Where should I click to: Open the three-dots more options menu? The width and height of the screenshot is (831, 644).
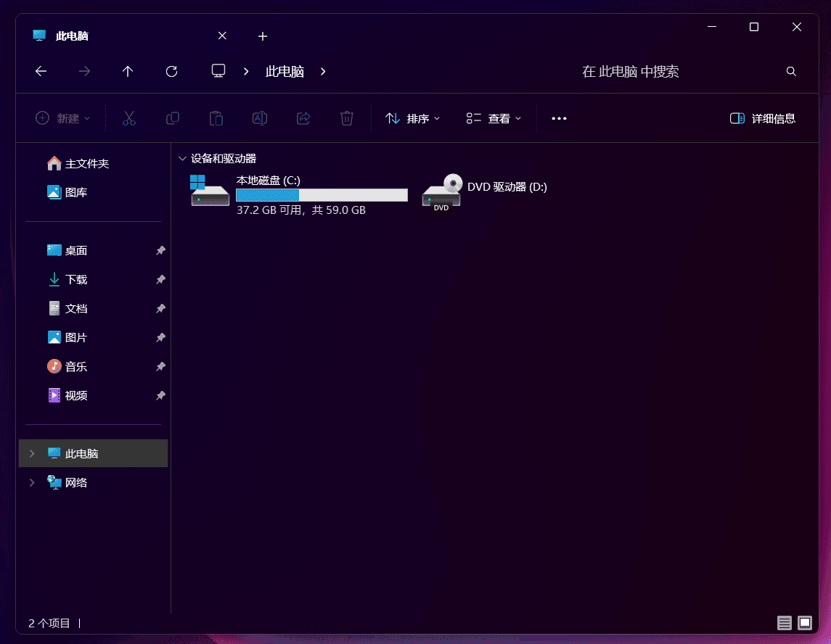coord(559,119)
